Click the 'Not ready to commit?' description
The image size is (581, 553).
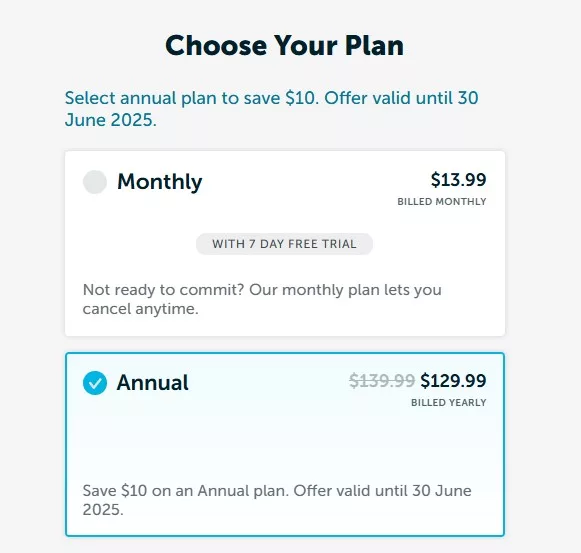click(x=262, y=299)
